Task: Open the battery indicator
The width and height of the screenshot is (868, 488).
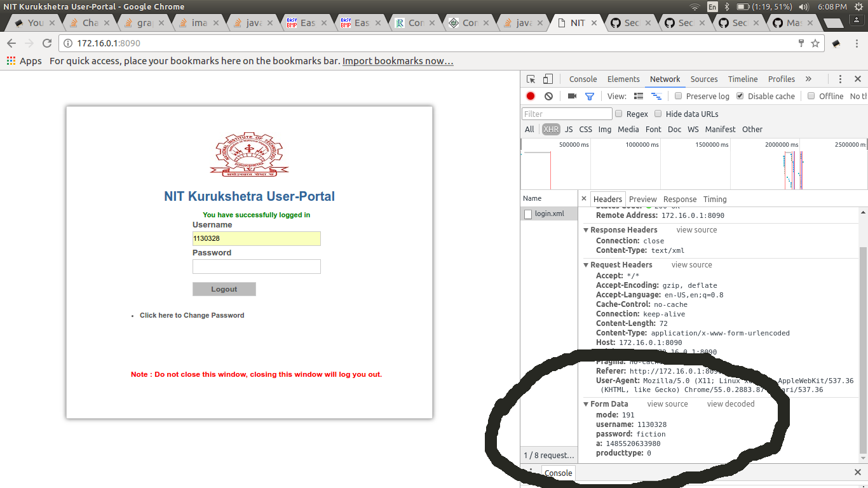Action: point(743,6)
